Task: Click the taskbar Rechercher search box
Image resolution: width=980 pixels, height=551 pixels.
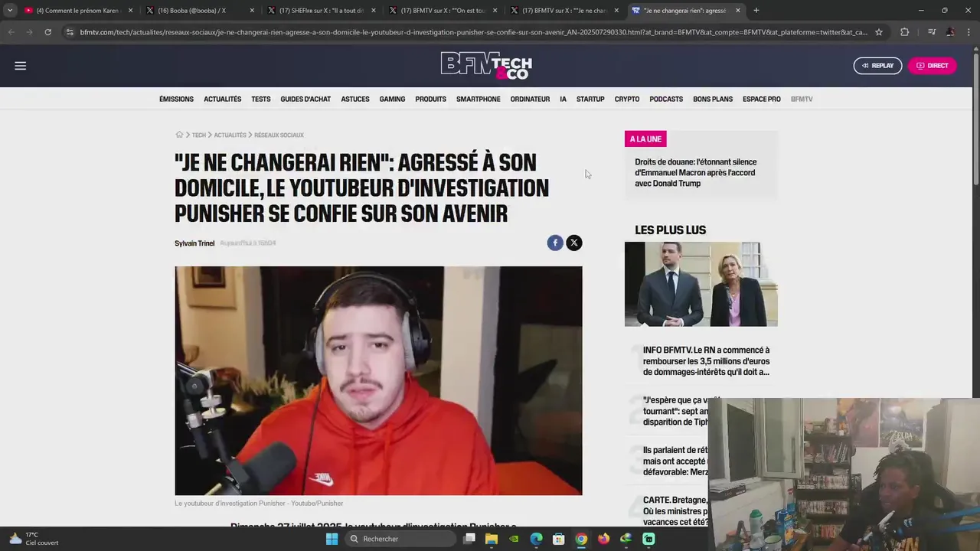Action: pyautogui.click(x=401, y=539)
